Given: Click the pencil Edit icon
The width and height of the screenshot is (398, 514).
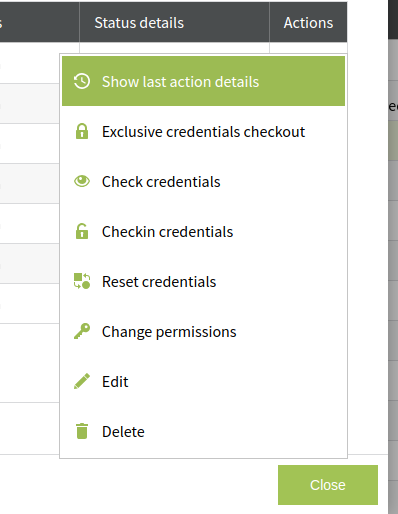Looking at the screenshot, I should [82, 381].
